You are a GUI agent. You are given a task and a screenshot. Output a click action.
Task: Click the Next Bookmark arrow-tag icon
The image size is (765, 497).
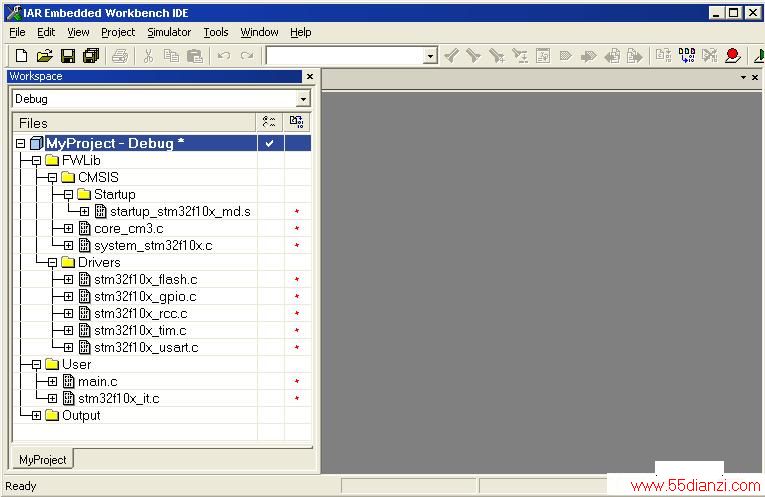[x=588, y=56]
